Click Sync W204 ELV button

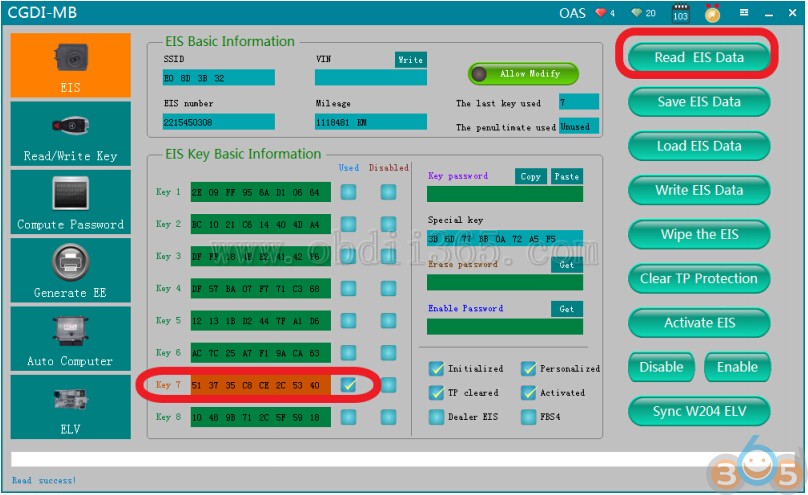click(699, 412)
